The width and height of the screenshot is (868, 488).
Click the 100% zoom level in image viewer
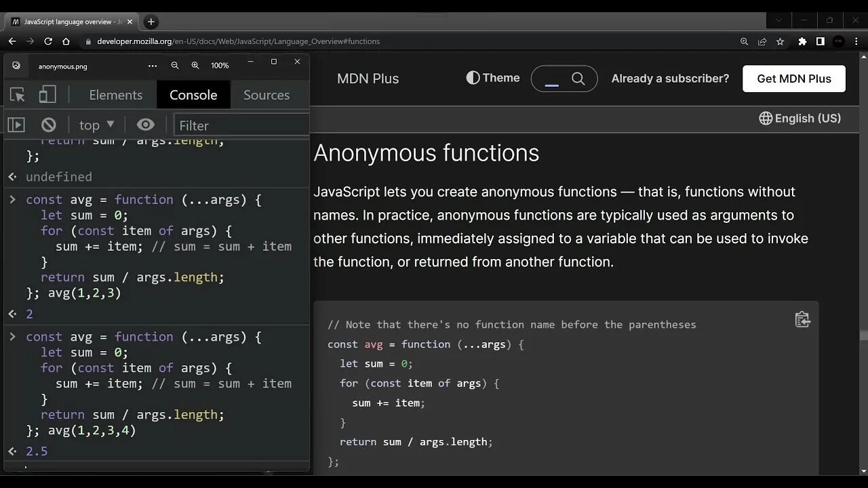(220, 66)
